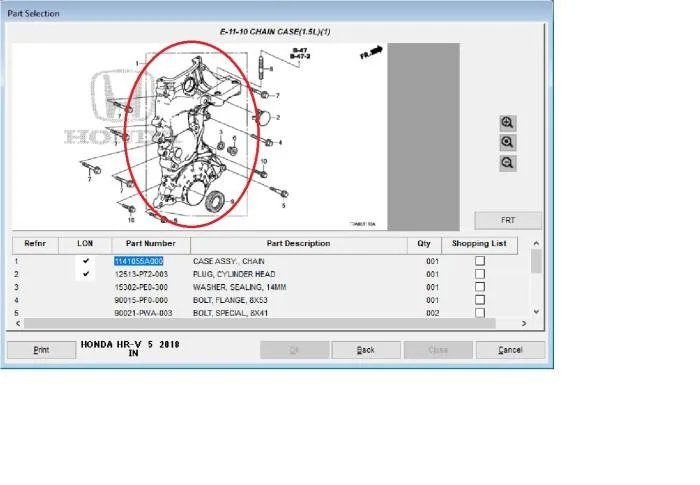Click the Print button
The width and height of the screenshot is (700, 485).
(42, 350)
